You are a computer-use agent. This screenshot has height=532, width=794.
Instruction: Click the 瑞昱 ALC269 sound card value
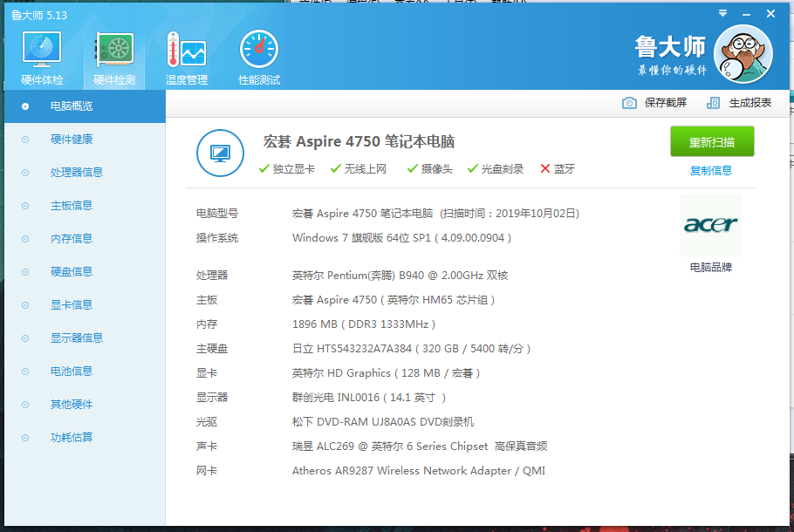click(420, 447)
